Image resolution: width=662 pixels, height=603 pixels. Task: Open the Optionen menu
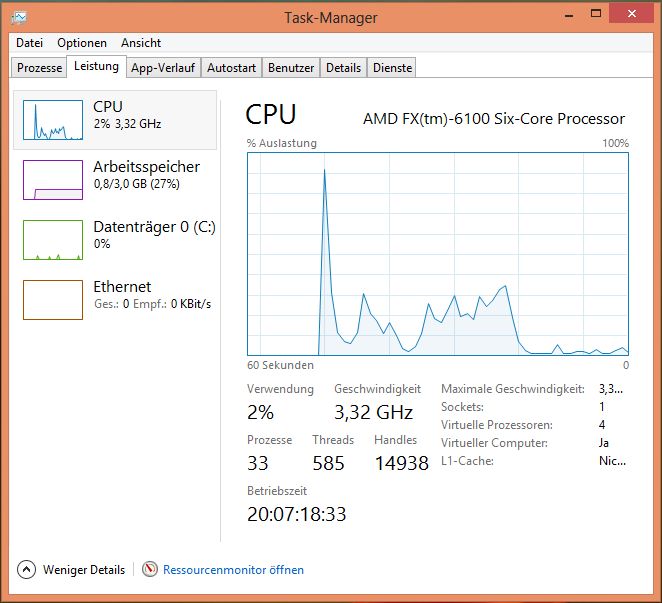point(82,43)
